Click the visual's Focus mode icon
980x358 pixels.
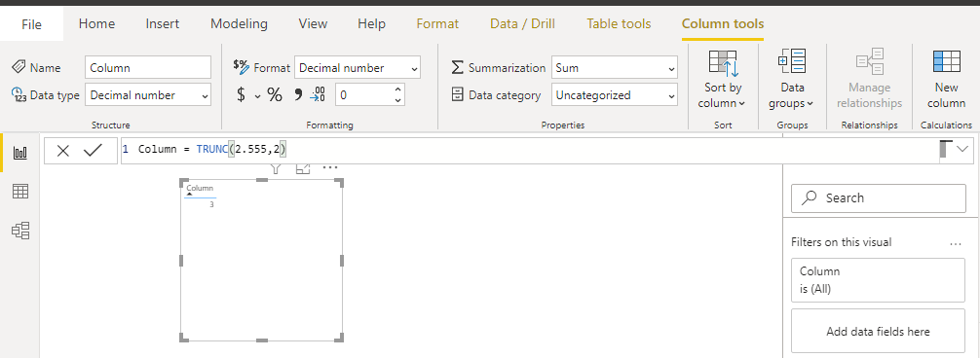point(303,168)
